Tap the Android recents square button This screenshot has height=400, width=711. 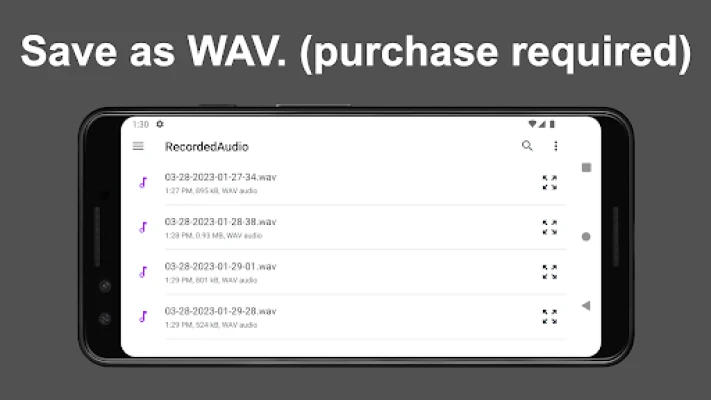(586, 167)
